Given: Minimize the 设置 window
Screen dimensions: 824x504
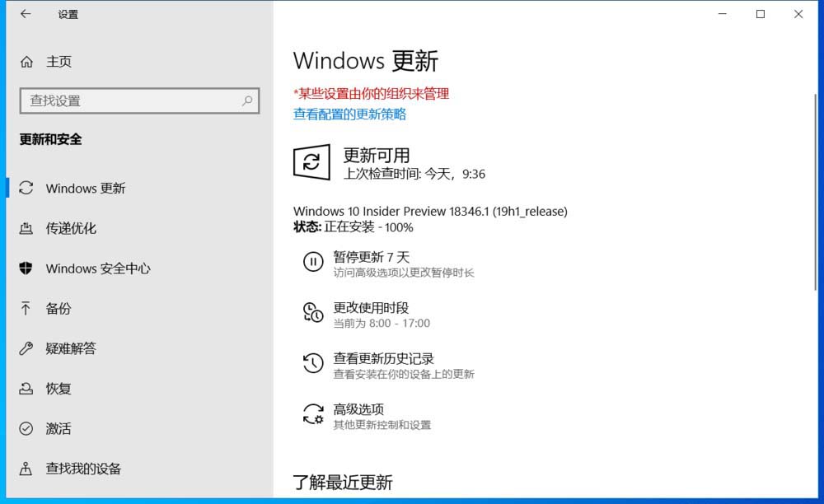Looking at the screenshot, I should point(723,14).
